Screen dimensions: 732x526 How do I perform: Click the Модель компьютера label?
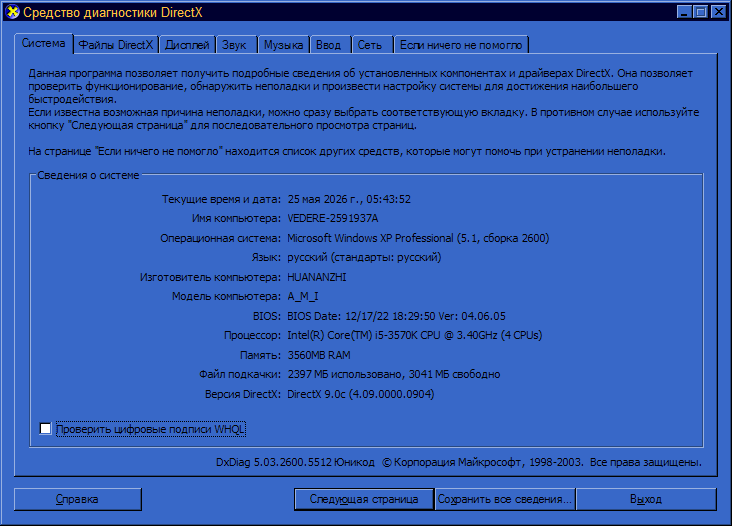(x=226, y=296)
